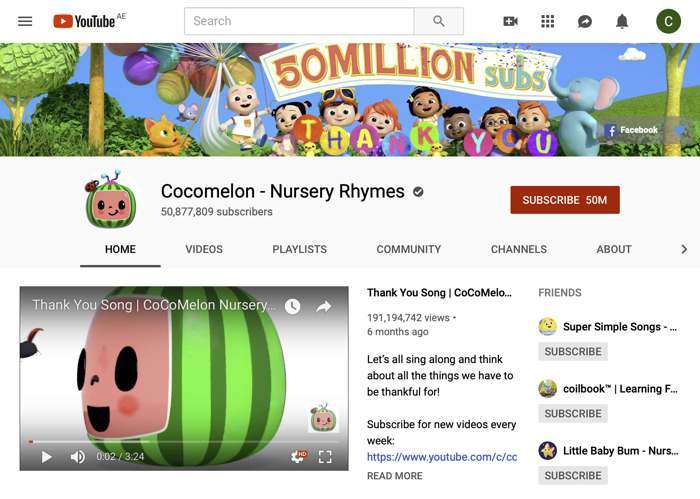Open the COMMUNITY tab

408,250
